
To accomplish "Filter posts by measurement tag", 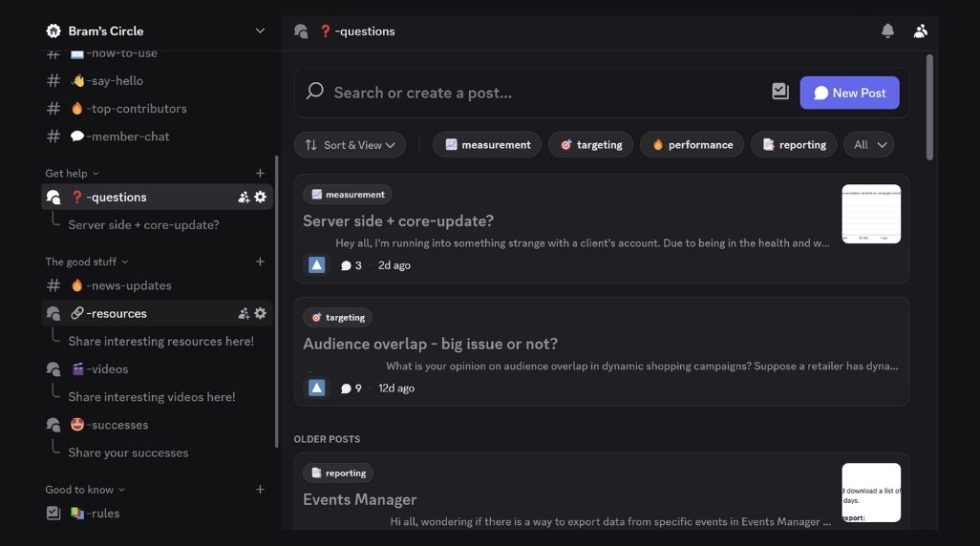I will tap(487, 145).
